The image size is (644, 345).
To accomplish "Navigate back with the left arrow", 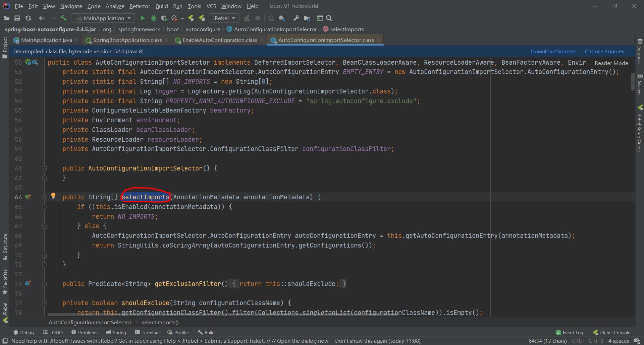I will (42, 18).
